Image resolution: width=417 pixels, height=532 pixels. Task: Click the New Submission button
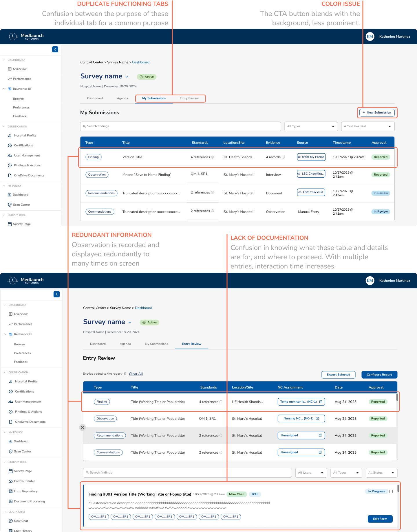377,113
